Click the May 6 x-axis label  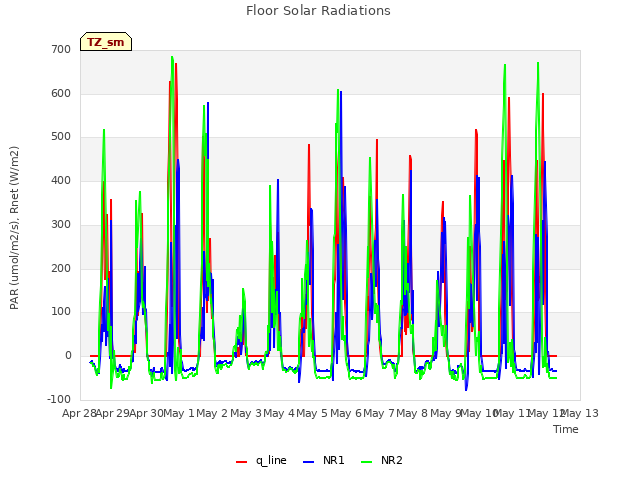pyautogui.click(x=346, y=413)
